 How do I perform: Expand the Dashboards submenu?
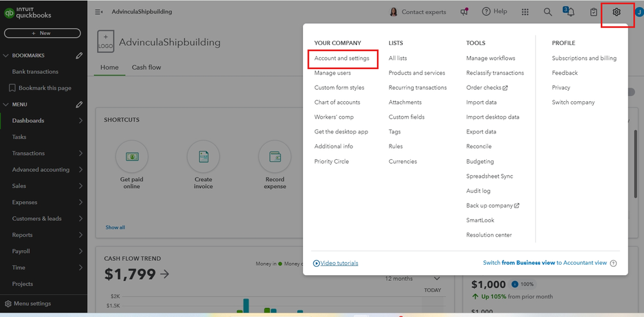coord(81,120)
